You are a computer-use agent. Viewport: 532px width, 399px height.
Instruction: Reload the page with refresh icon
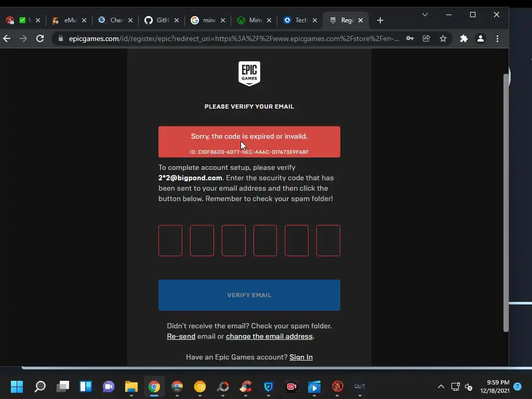pos(40,38)
